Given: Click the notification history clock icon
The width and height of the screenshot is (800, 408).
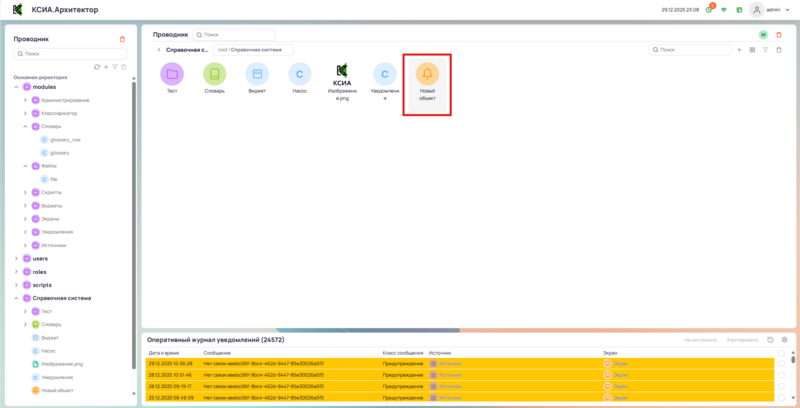Looking at the screenshot, I should (770, 339).
